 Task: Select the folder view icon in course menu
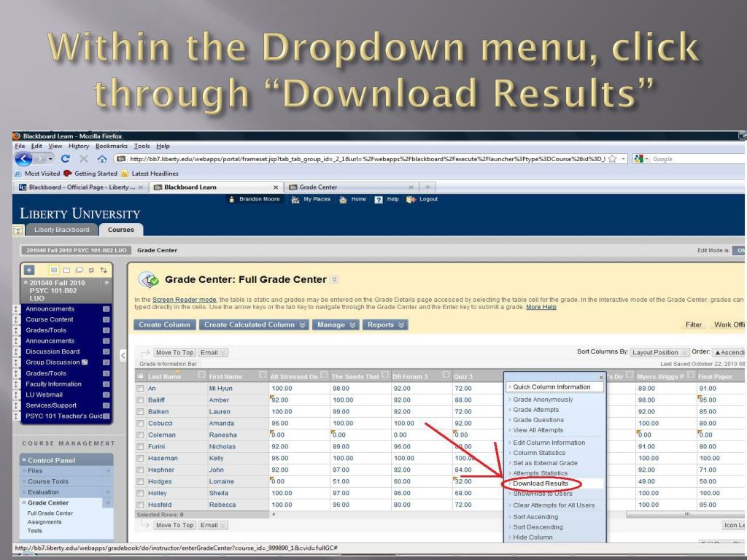click(66, 270)
